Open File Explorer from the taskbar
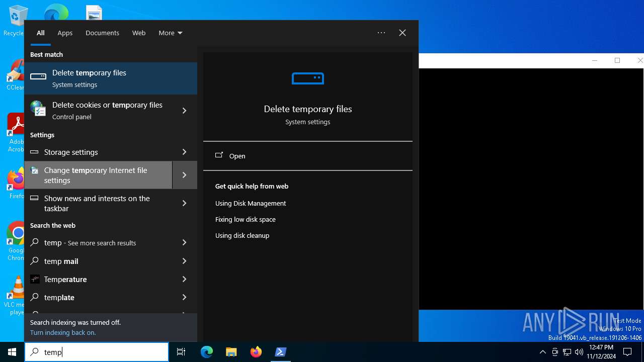Image resolution: width=644 pixels, height=362 pixels. click(x=231, y=352)
